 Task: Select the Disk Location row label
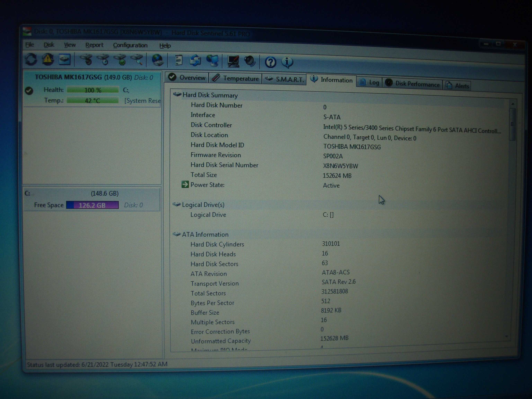(209, 135)
